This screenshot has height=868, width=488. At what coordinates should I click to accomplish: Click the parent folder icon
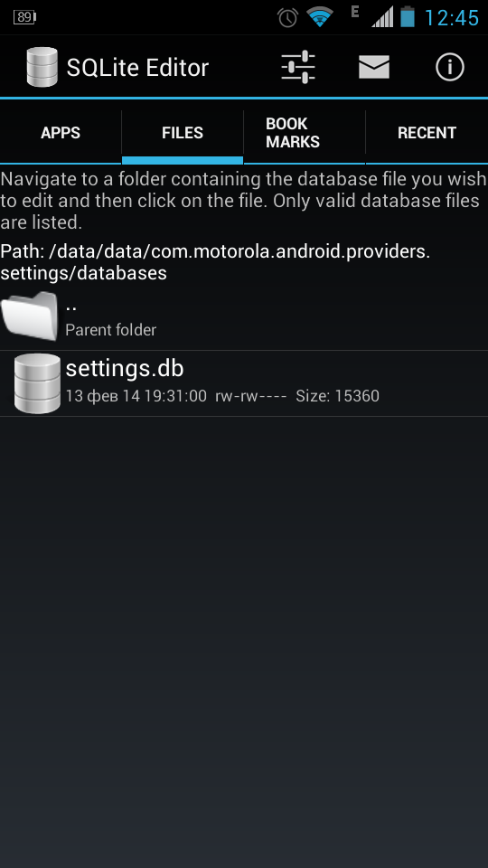[x=30, y=316]
